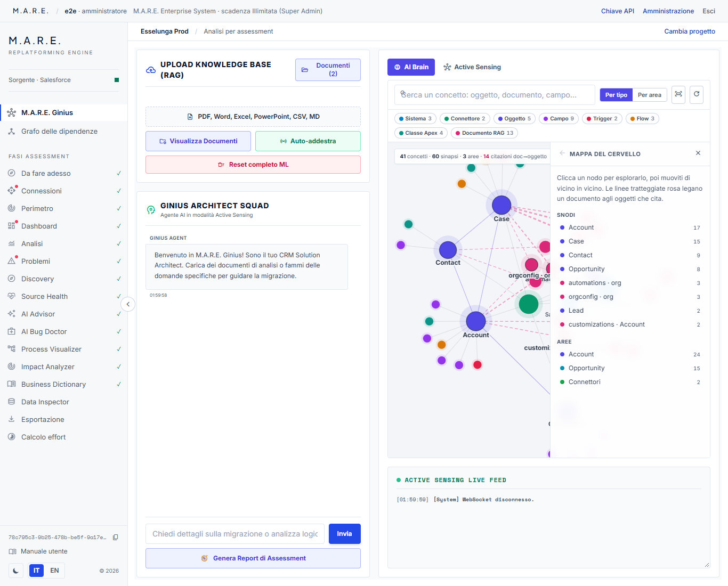Copy the project ID with the copy icon
The height and width of the screenshot is (586, 728).
[x=115, y=537]
